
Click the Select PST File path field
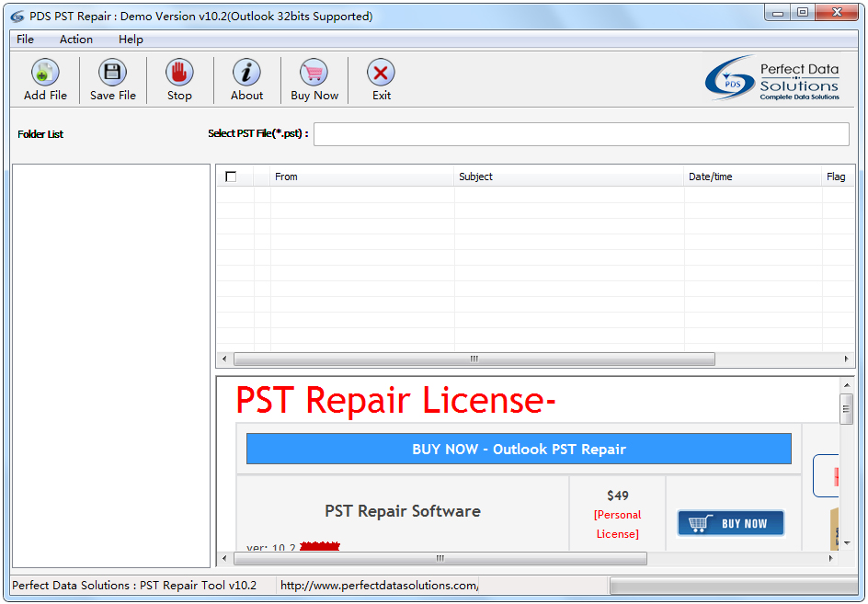[x=581, y=134]
